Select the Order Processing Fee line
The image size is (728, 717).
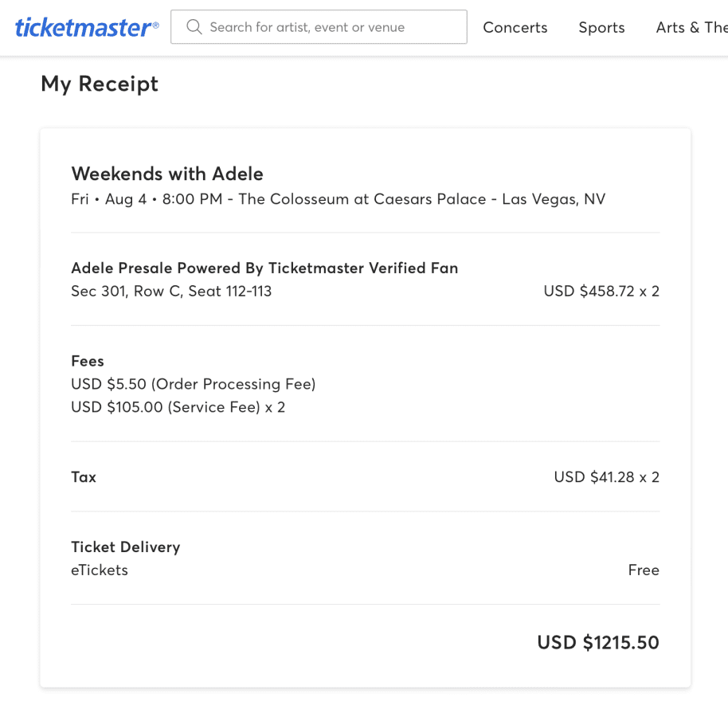tap(194, 384)
